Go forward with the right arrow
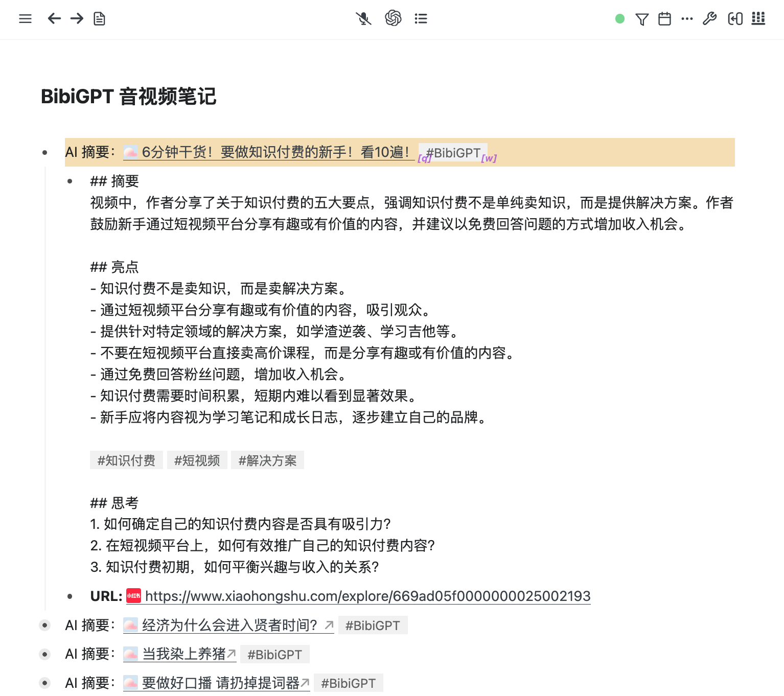The width and height of the screenshot is (784, 696). point(77,19)
